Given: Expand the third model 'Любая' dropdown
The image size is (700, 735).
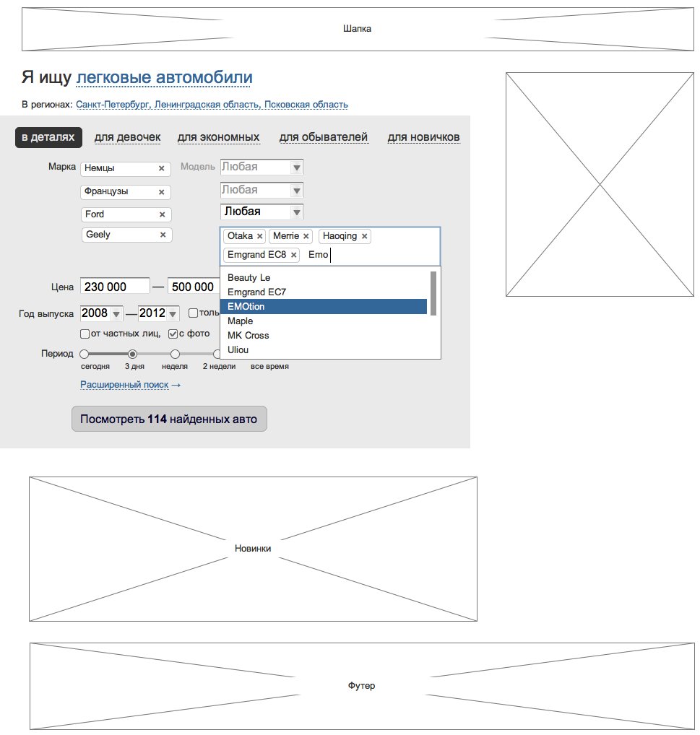Looking at the screenshot, I should [x=296, y=212].
